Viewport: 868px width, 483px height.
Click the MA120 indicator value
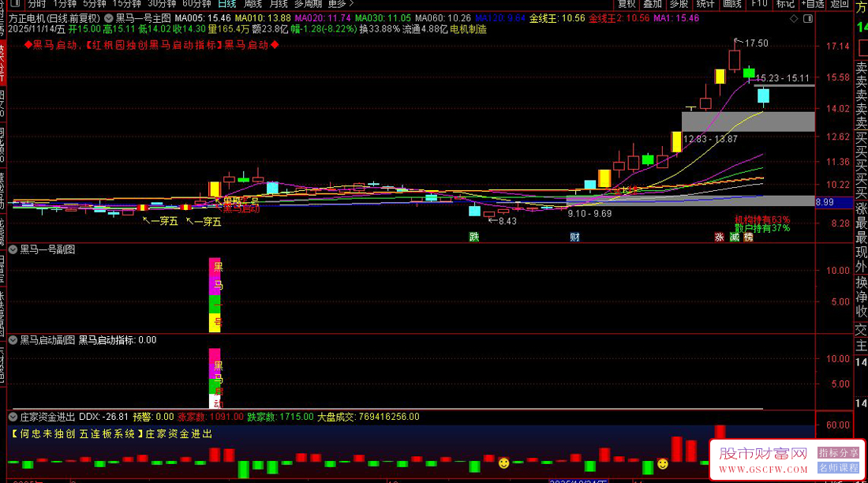pos(500,18)
